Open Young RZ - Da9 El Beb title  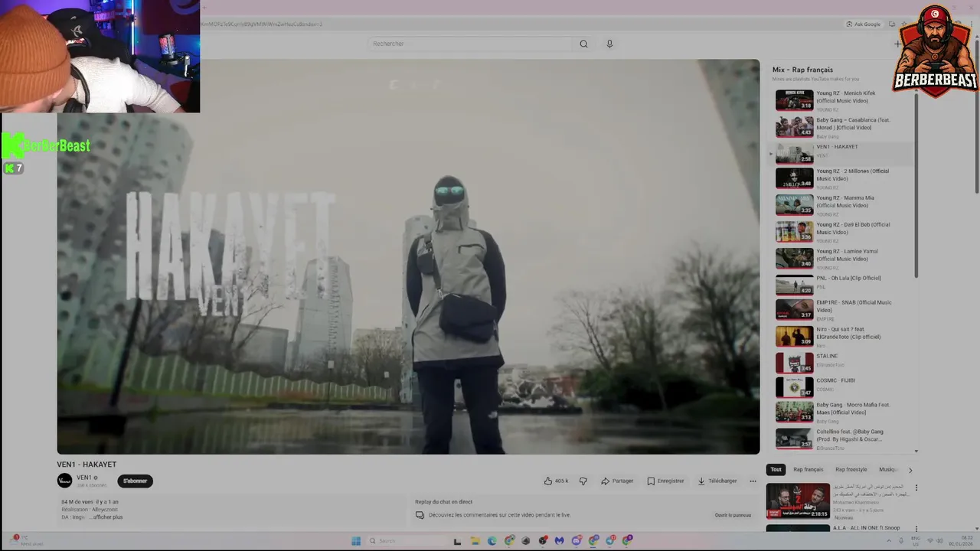click(853, 228)
